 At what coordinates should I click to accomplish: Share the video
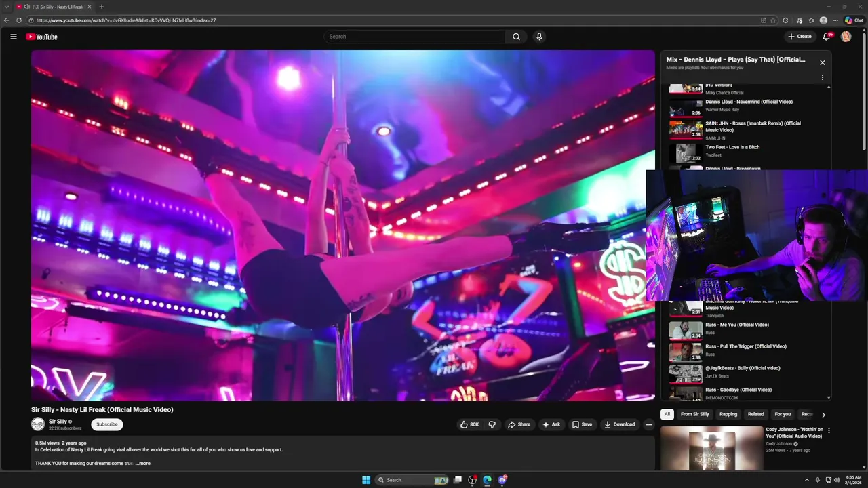519,424
